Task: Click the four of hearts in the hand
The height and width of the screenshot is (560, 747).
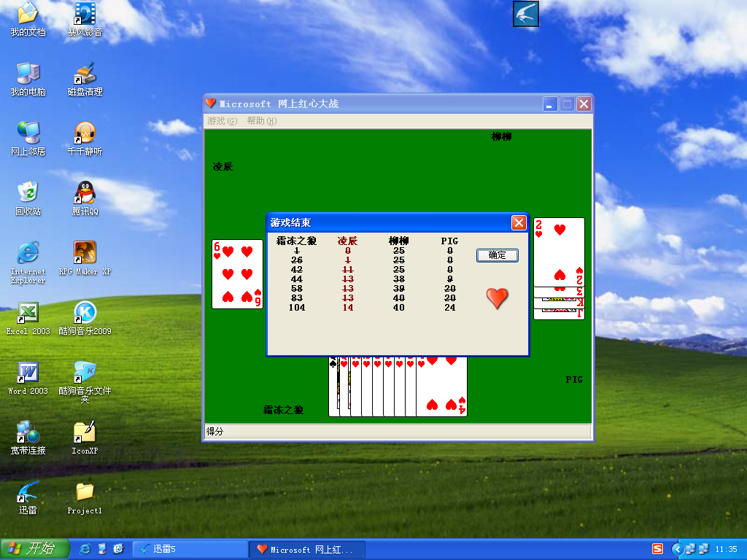Action: [x=441, y=386]
